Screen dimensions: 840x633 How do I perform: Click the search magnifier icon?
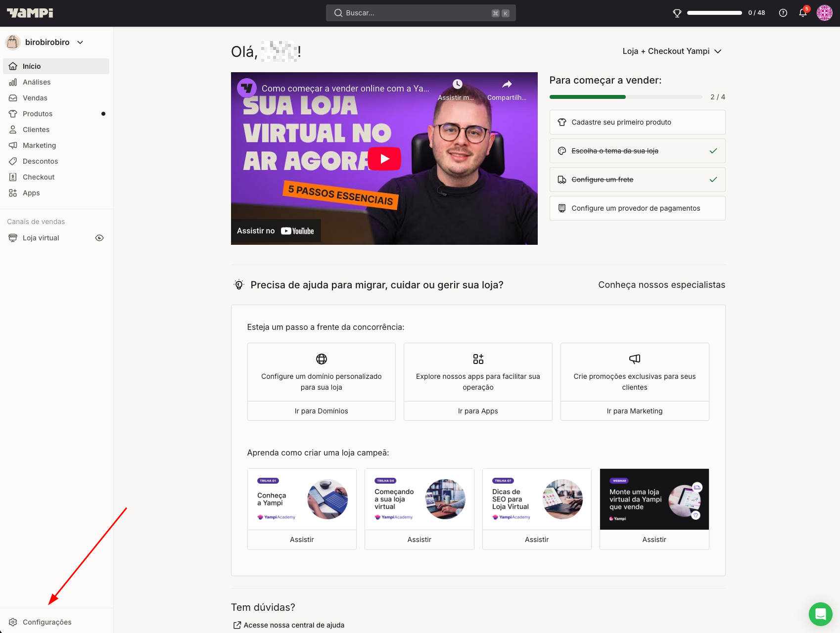pos(338,13)
